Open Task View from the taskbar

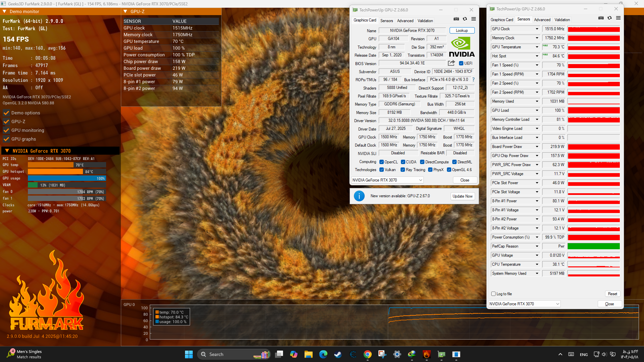coord(279,354)
